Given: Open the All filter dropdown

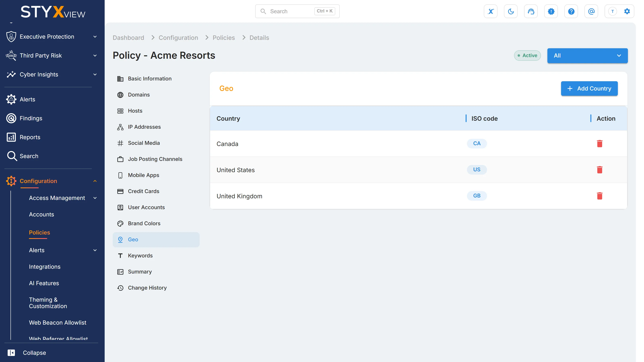Looking at the screenshot, I should coord(587,56).
